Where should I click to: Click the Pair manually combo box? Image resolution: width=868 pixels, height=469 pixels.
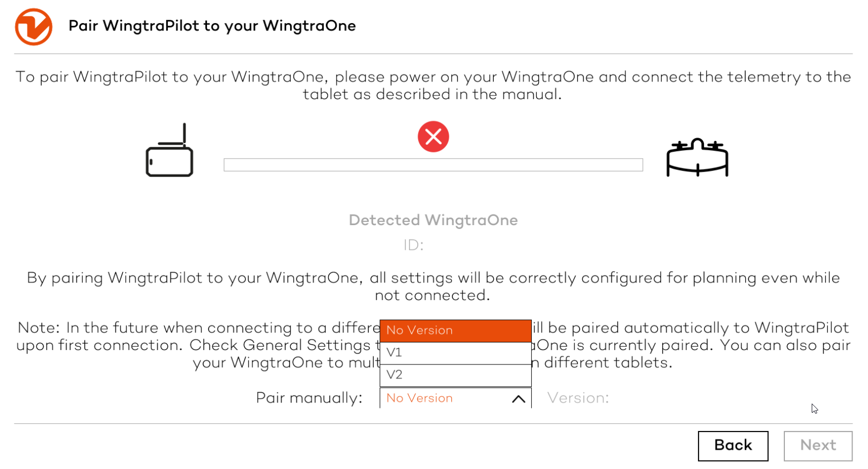(445, 398)
